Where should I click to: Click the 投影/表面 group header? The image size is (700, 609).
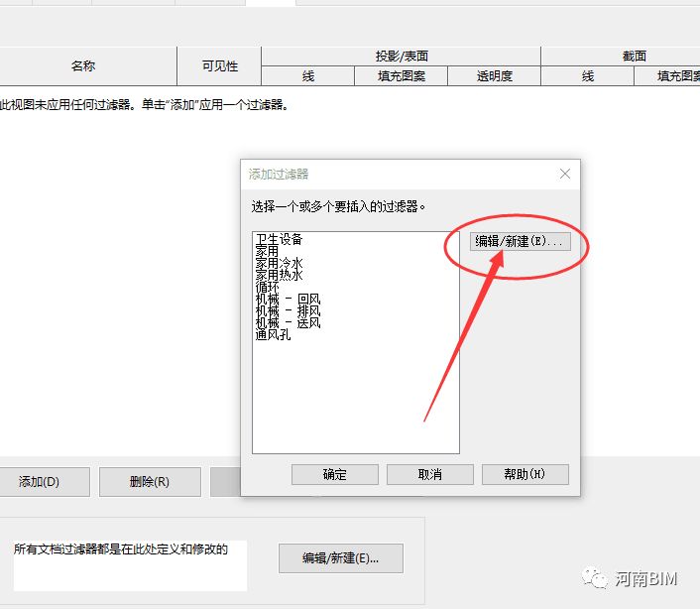(x=401, y=56)
